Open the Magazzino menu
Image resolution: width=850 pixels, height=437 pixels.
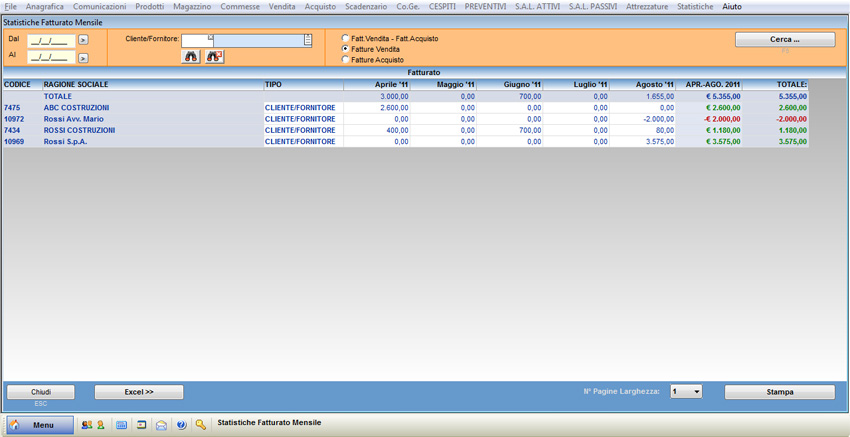[191, 7]
